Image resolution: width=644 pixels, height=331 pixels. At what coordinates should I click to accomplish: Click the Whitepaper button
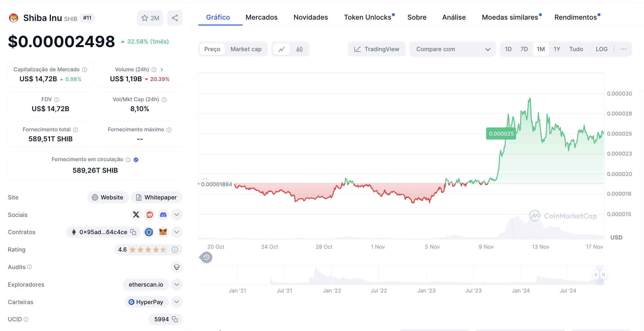click(157, 197)
